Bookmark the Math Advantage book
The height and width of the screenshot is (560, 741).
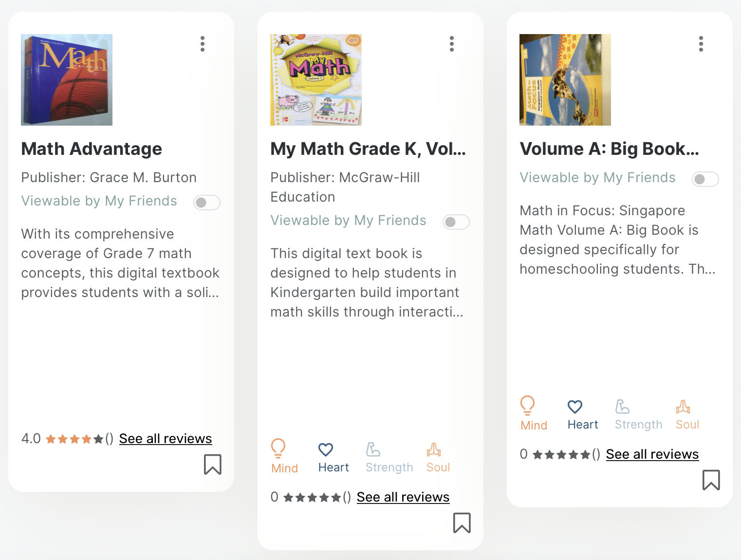pos(213,464)
